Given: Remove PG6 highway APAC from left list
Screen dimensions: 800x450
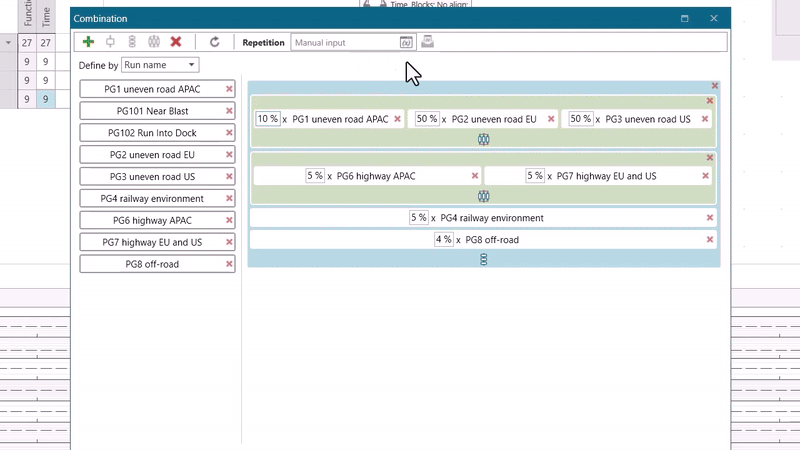Looking at the screenshot, I should 229,220.
